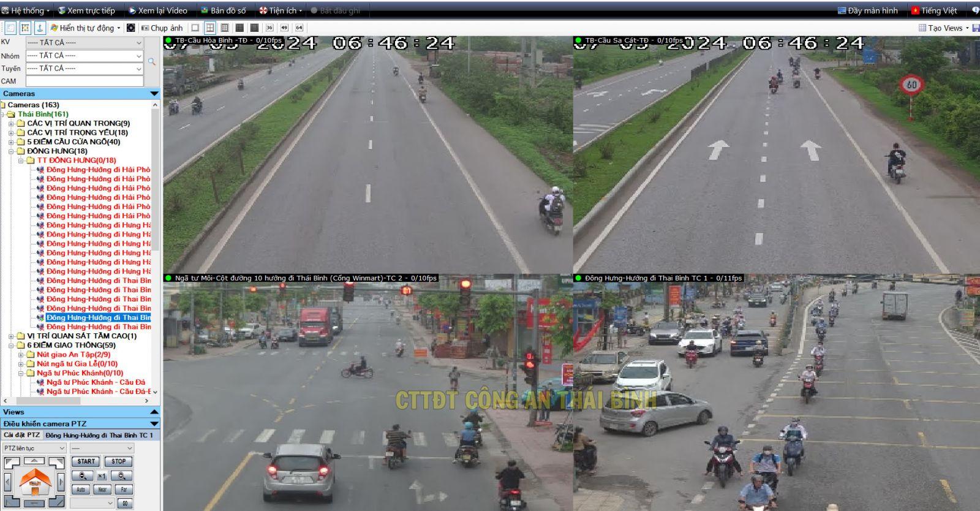Toggle the 2x2 grid layout button

pos(209,28)
